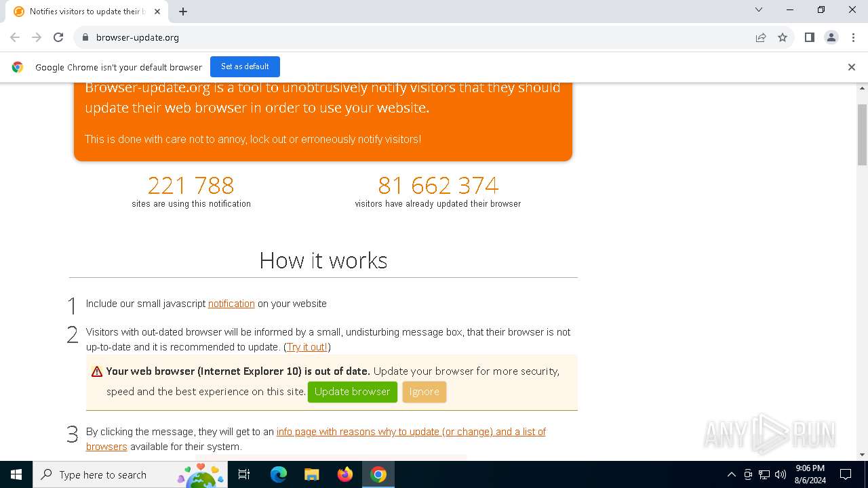
Task: Share this page using the share icon
Action: pos(761,37)
